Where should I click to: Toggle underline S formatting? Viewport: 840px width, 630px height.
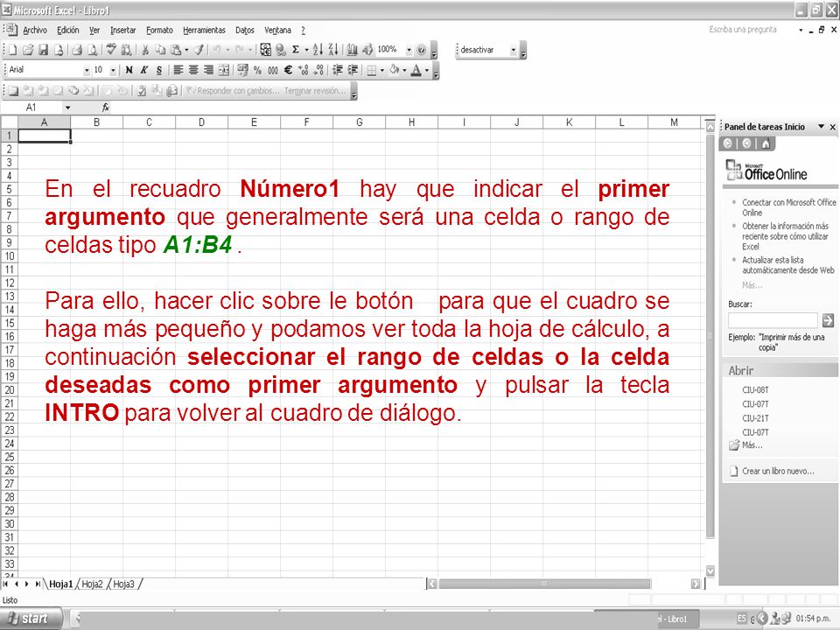(159, 70)
